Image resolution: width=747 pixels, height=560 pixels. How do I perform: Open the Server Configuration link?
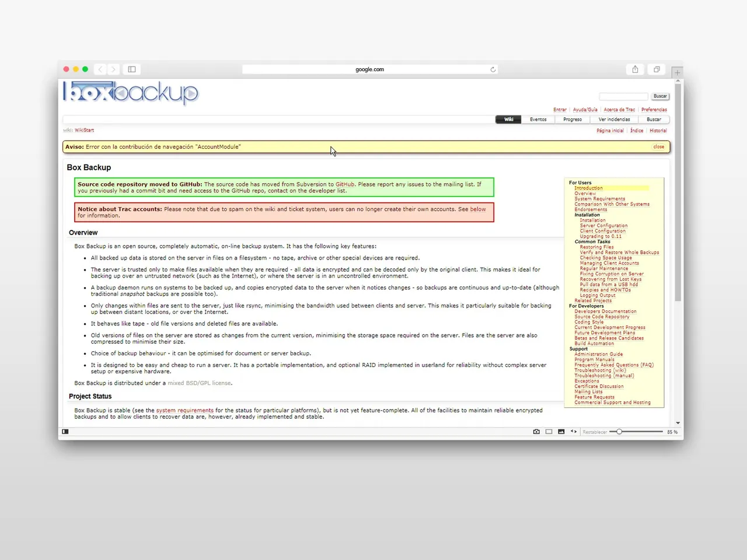tap(603, 226)
